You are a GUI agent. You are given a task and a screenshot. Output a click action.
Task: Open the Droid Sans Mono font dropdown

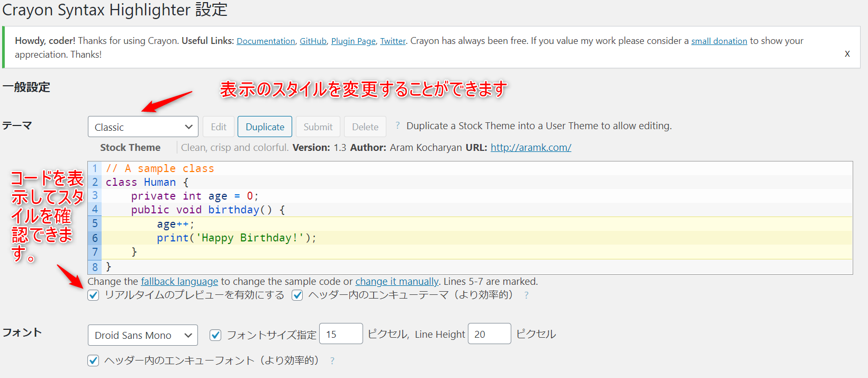click(x=143, y=335)
